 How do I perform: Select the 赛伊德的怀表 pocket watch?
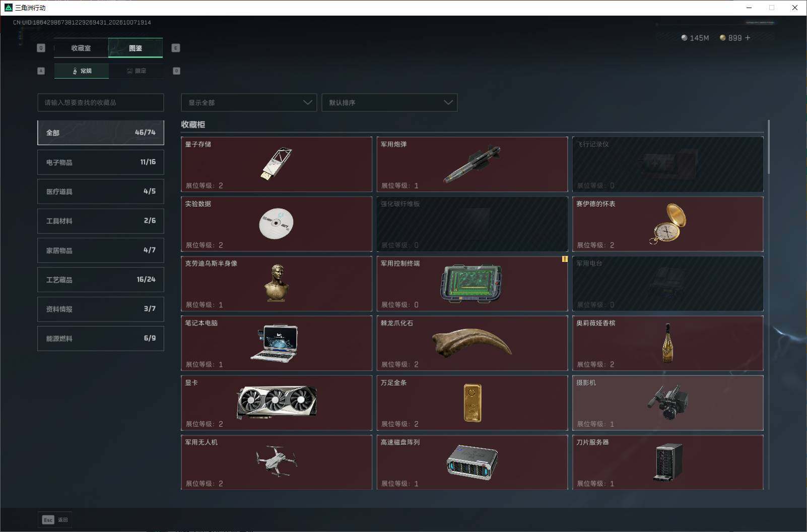pos(667,224)
